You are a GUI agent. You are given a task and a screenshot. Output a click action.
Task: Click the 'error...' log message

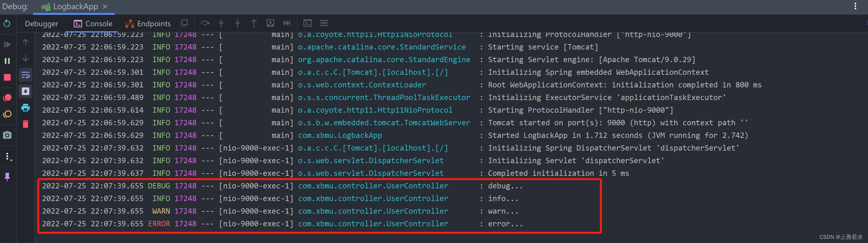pyautogui.click(x=505, y=224)
